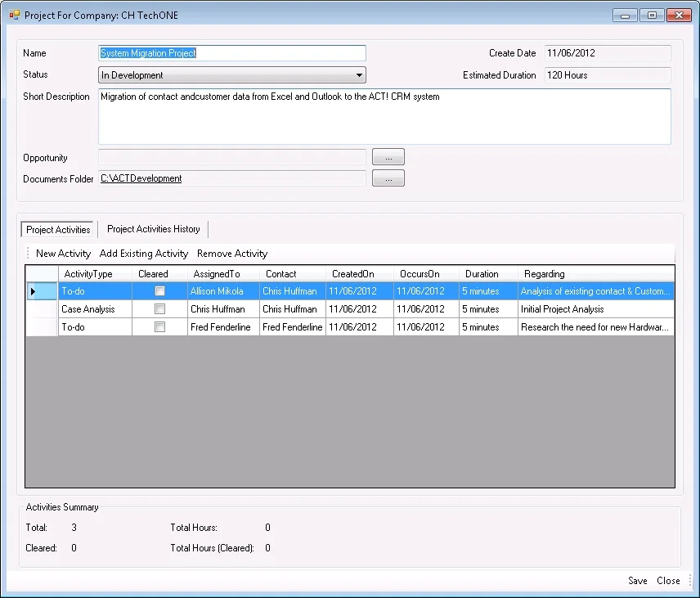Sort by the ActivityType column header
The image size is (700, 598).
(95, 274)
